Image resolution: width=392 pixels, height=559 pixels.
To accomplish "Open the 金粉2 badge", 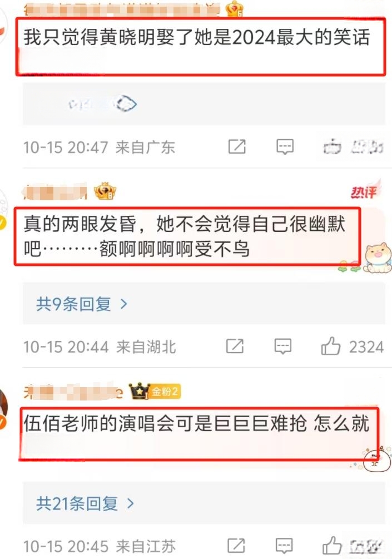I will 165,392.
